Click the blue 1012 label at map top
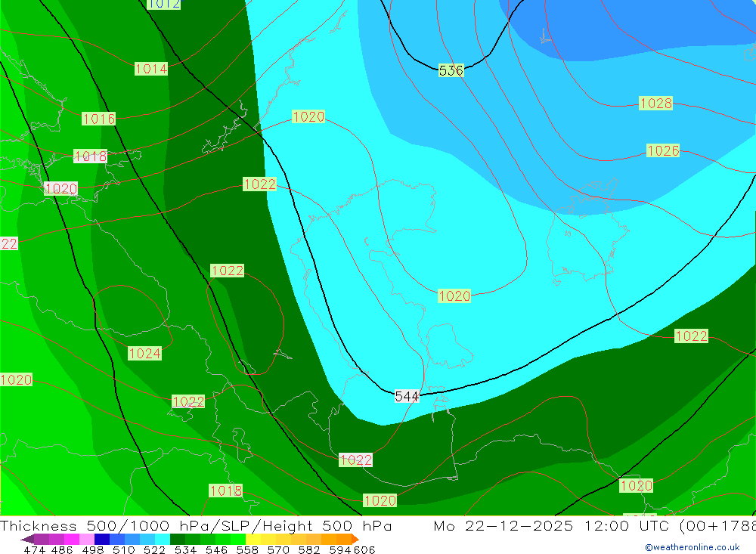The image size is (756, 554). coord(163,5)
